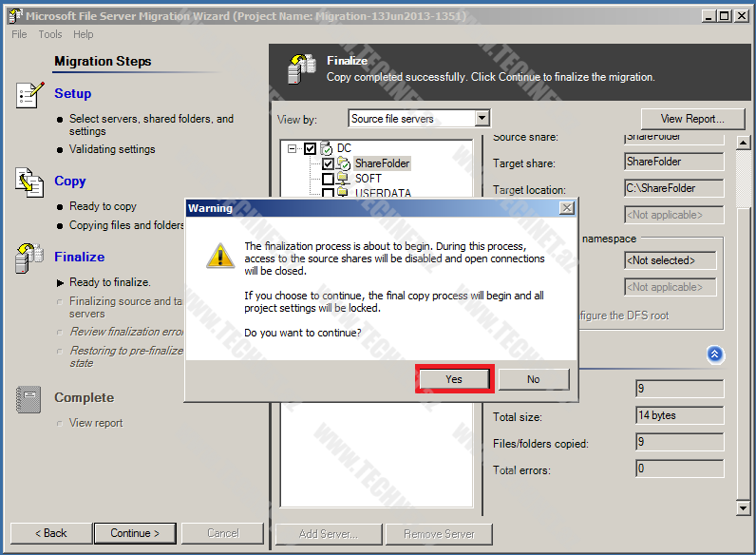Check the SOFT share checkbox
This screenshot has width=756, height=555.
point(328,179)
